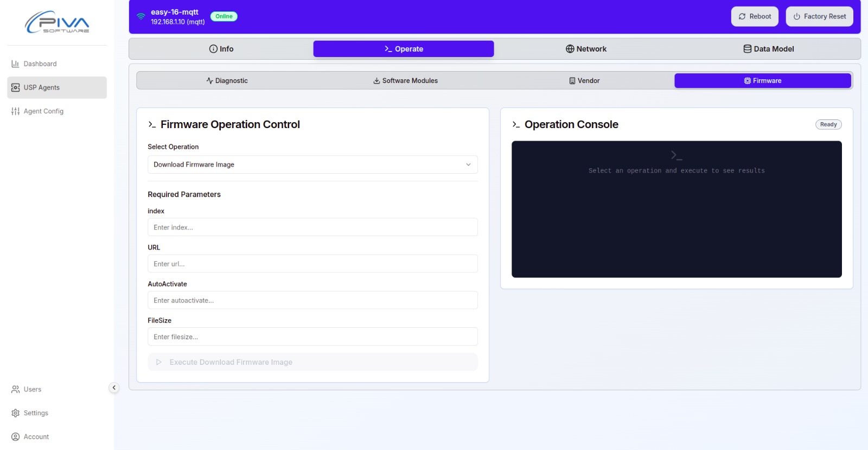Click the Wi-Fi connection status icon

(x=141, y=16)
